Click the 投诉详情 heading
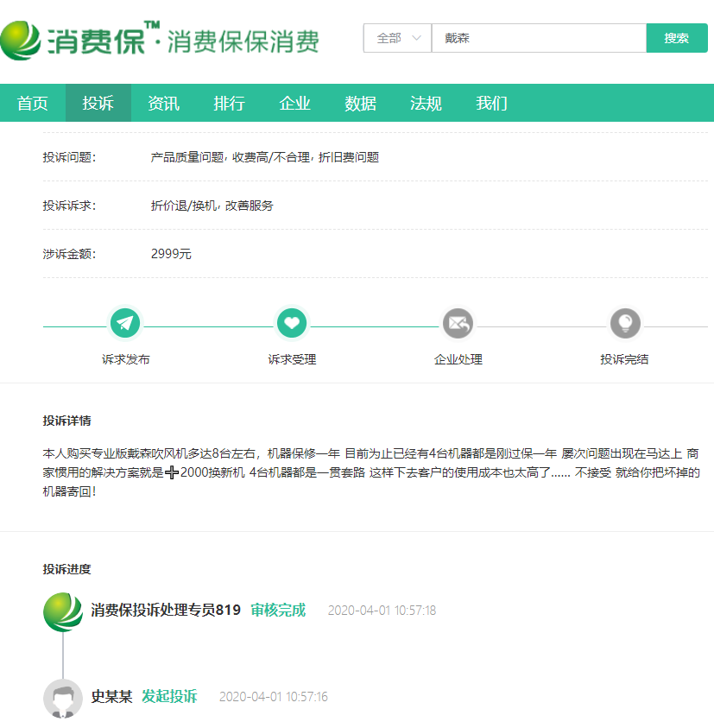Image resolution: width=714 pixels, height=728 pixels. pos(66,421)
